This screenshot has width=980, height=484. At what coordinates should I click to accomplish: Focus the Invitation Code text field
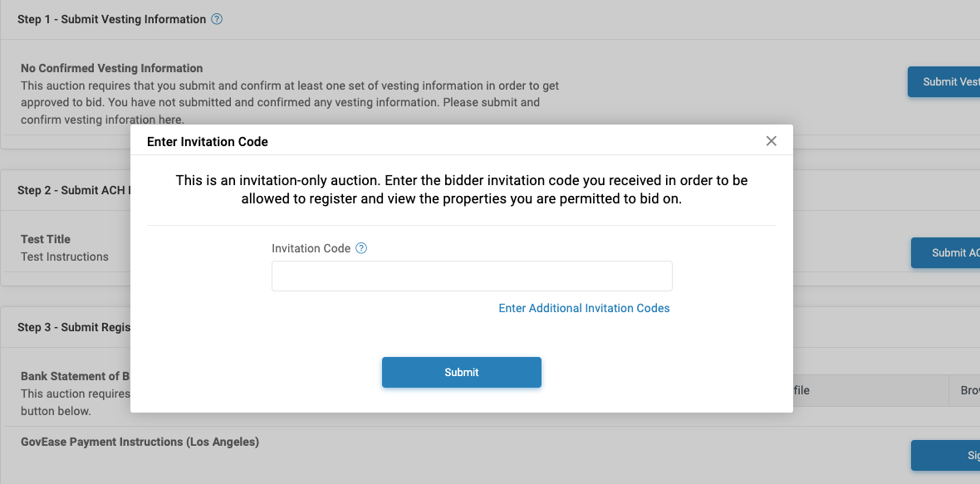472,276
